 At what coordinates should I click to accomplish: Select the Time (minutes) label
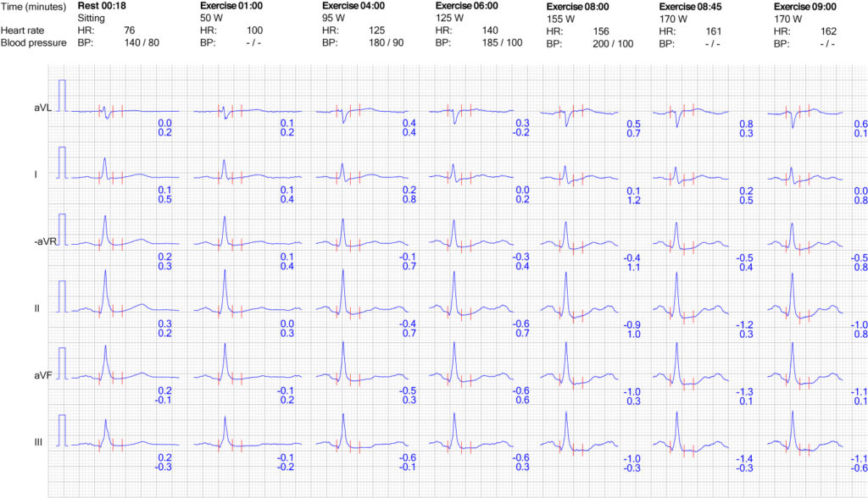tap(33, 5)
